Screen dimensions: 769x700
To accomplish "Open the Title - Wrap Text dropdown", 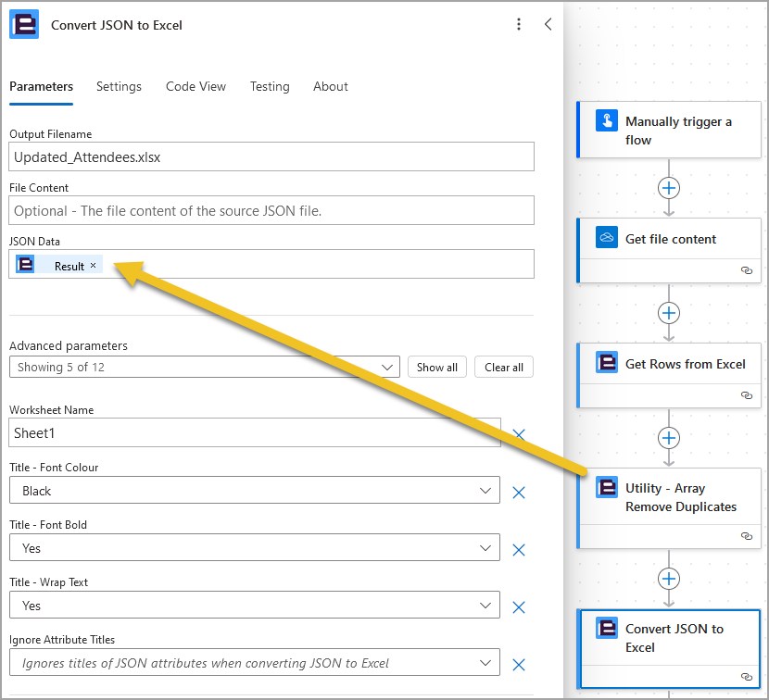I will click(255, 605).
